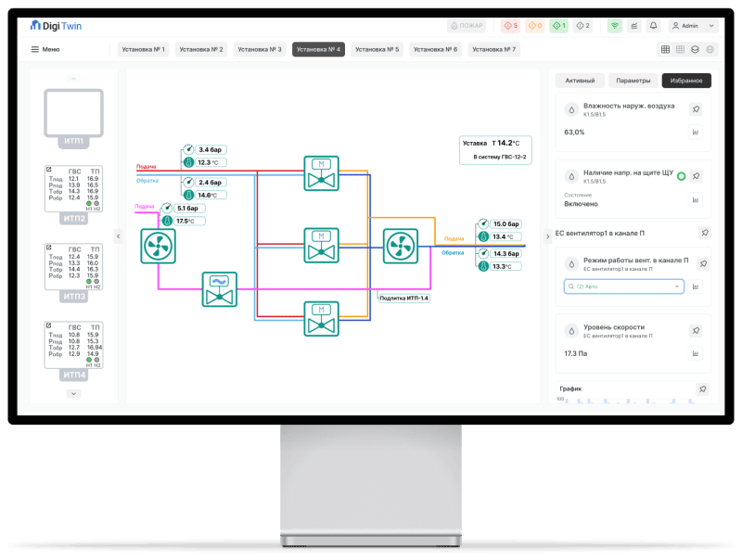This screenshot has width=742, height=560.
Task: Toggle the first grid view button
Action: click(x=665, y=49)
